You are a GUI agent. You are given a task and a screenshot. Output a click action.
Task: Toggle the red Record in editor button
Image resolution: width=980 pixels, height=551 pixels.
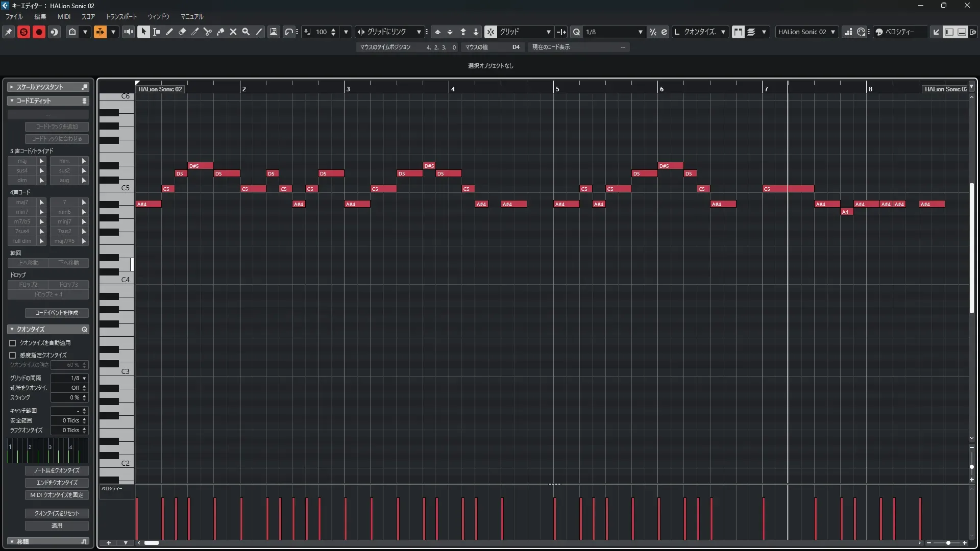[39, 32]
